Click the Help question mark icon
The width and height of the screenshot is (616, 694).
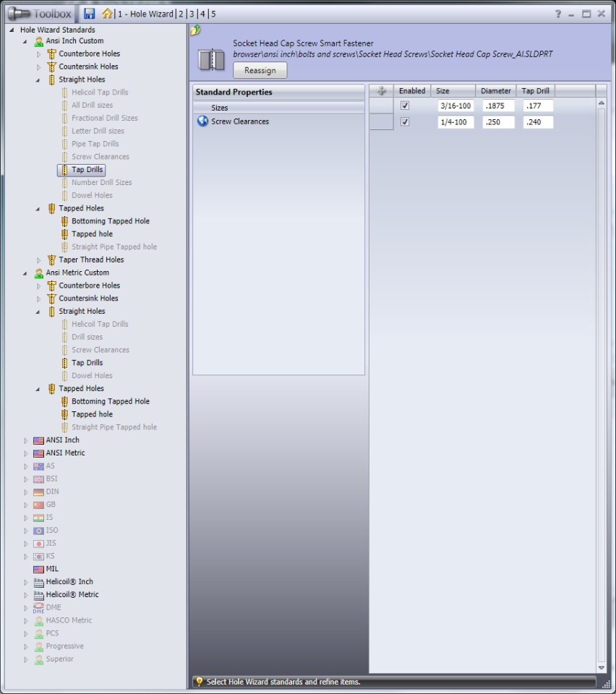click(x=558, y=14)
